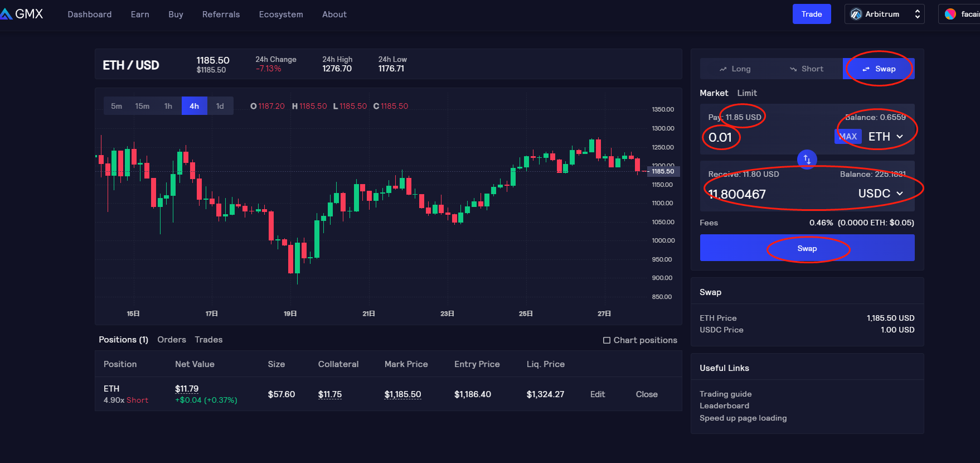Screen dimensions: 980x463
Task: Select the Swap tab with arrows icon
Action: tap(879, 69)
